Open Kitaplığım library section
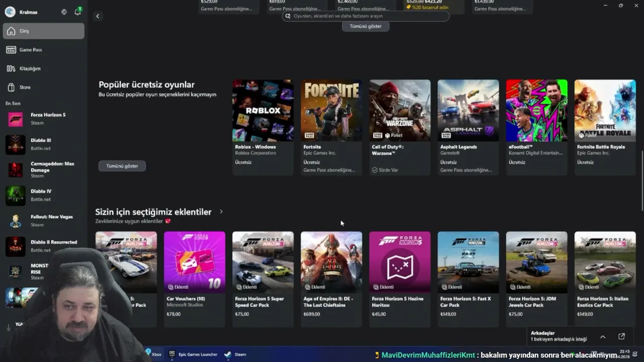644x362 pixels. point(44,68)
